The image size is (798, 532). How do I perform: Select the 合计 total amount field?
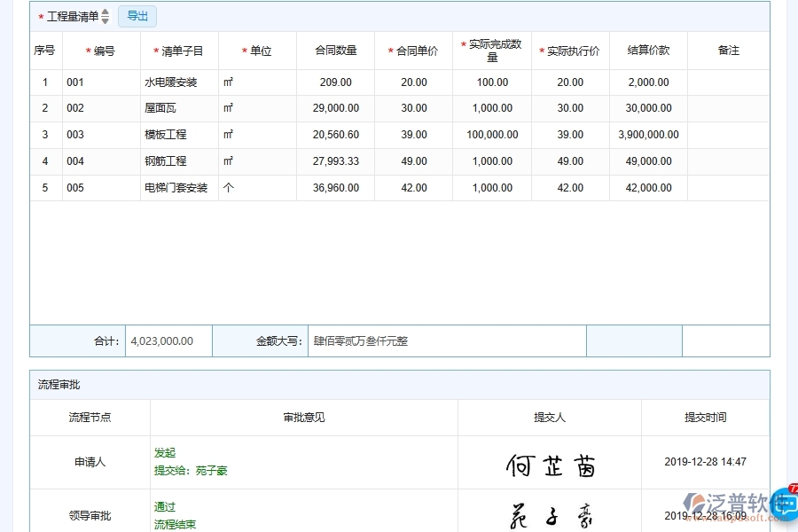tap(168, 340)
